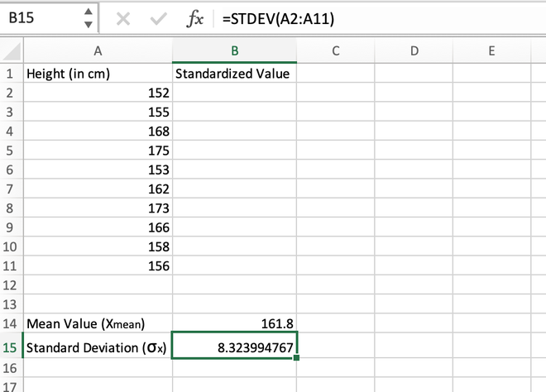The image size is (546, 392).
Task: Click the cell containing 152
Action: (98, 93)
